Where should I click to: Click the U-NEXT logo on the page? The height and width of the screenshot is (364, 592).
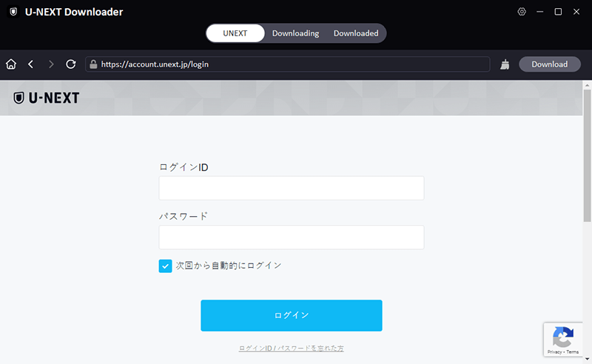click(x=46, y=98)
